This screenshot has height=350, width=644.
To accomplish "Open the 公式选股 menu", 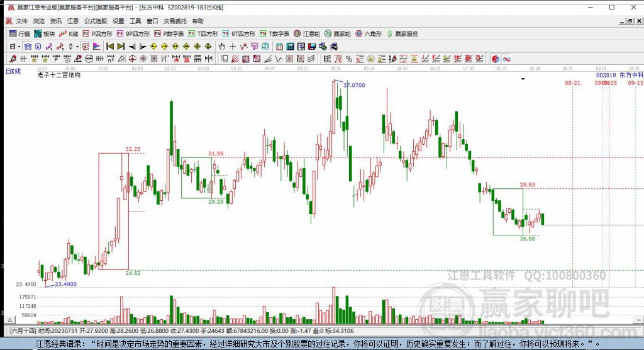I will [x=96, y=21].
